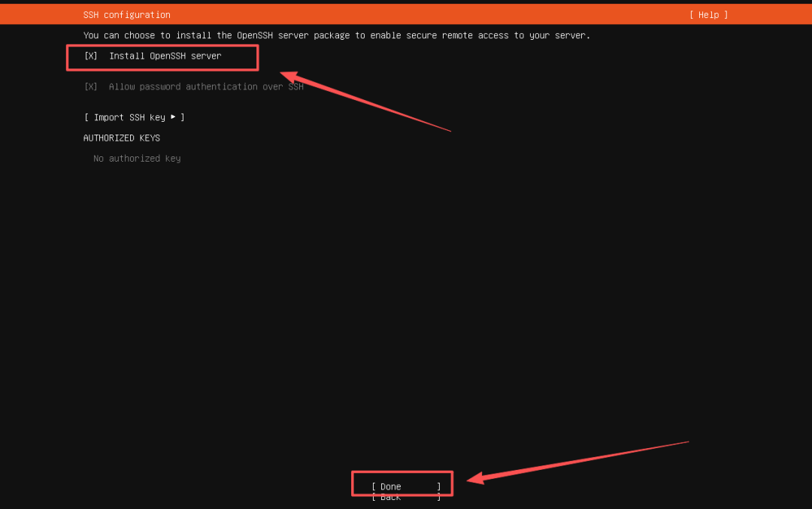Click the Install OpenSSH server label text
Image resolution: width=812 pixels, height=509 pixels.
pyautogui.click(x=165, y=56)
